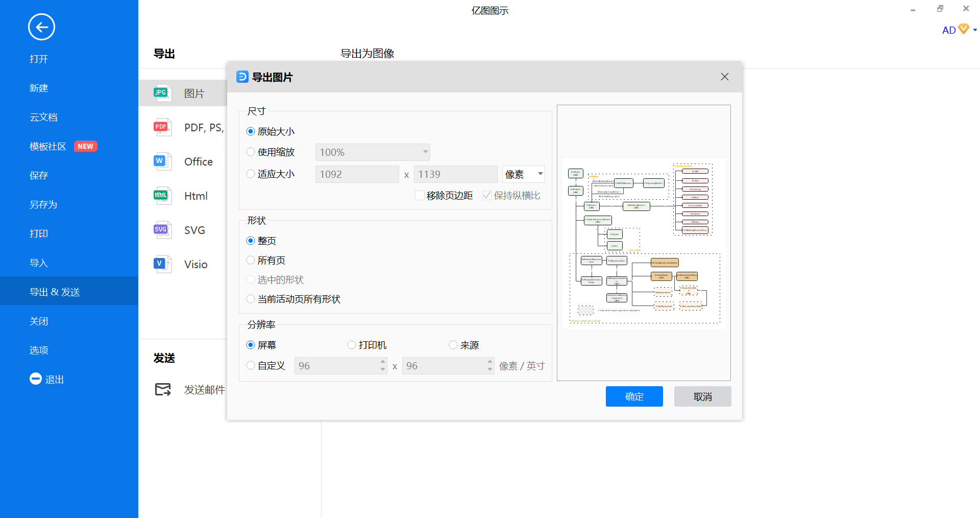Click the 保存 menu item
Screen dimensions: 980x518
[x=39, y=175]
